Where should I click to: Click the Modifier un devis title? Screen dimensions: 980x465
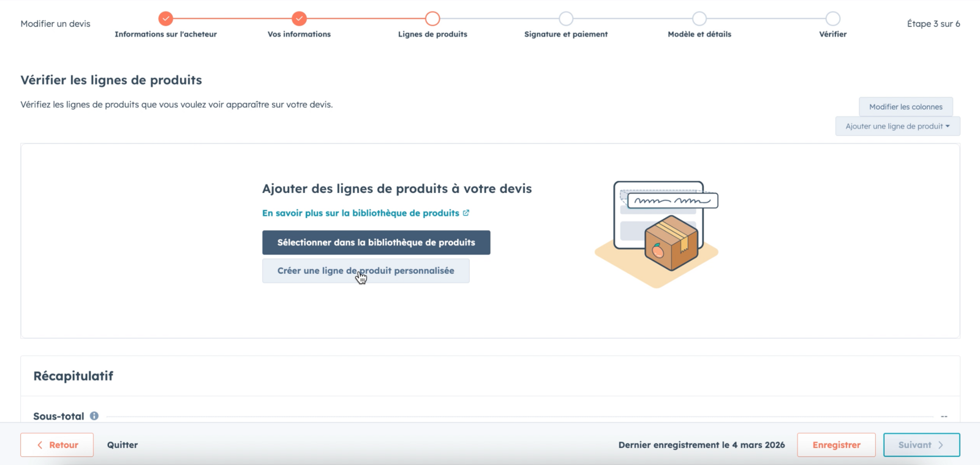[55, 24]
